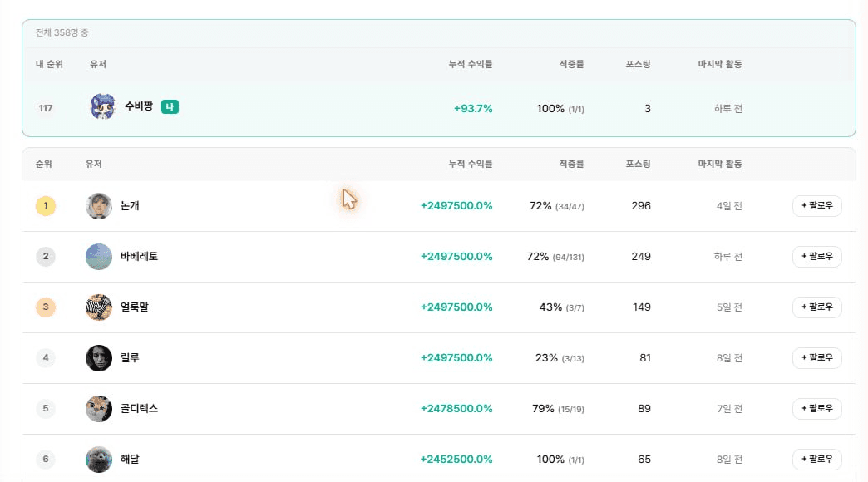Sort by 누적 수익률 column in ranking table
This screenshot has height=482, width=868.
pyautogui.click(x=471, y=164)
